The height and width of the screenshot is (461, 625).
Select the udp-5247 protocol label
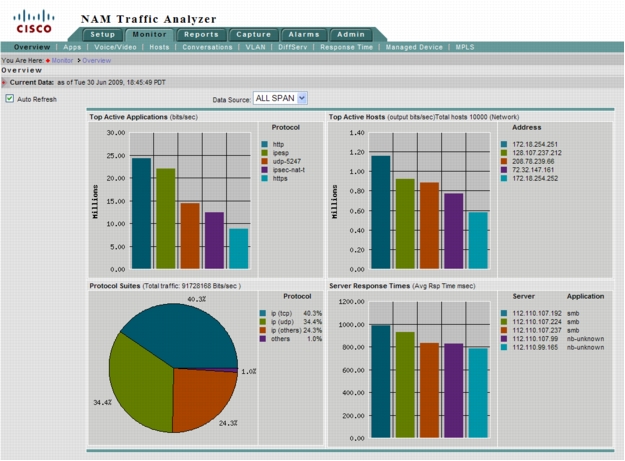pos(287,161)
